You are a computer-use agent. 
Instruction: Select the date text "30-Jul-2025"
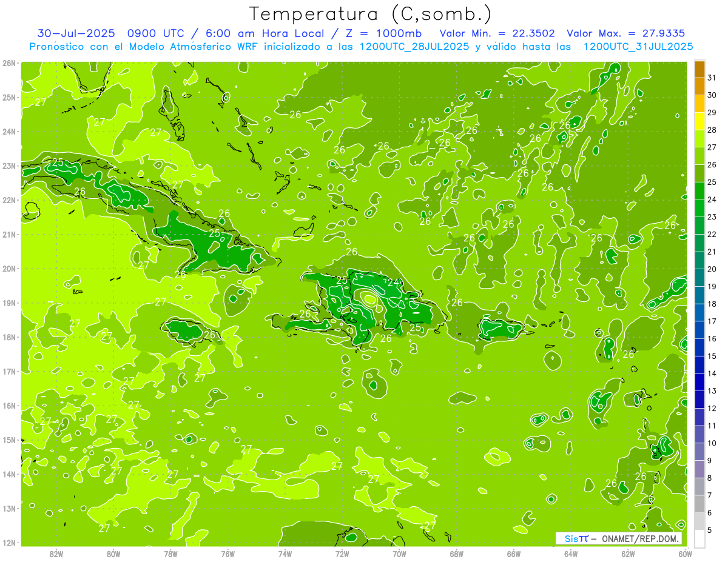[x=75, y=33]
